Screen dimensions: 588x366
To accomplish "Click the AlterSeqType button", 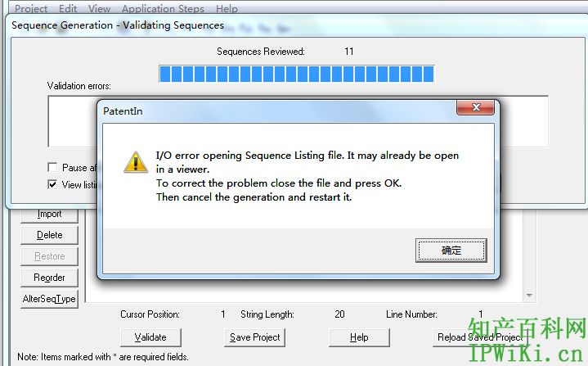I will point(49,299).
